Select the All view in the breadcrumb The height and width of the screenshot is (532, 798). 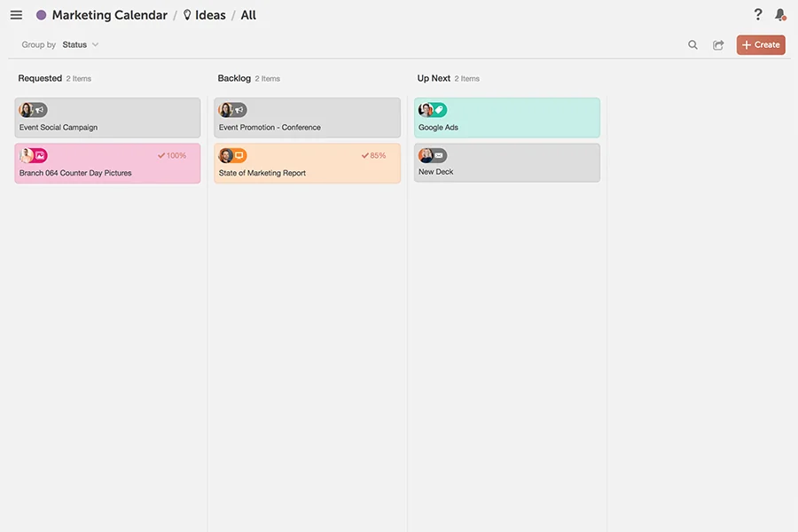point(247,14)
